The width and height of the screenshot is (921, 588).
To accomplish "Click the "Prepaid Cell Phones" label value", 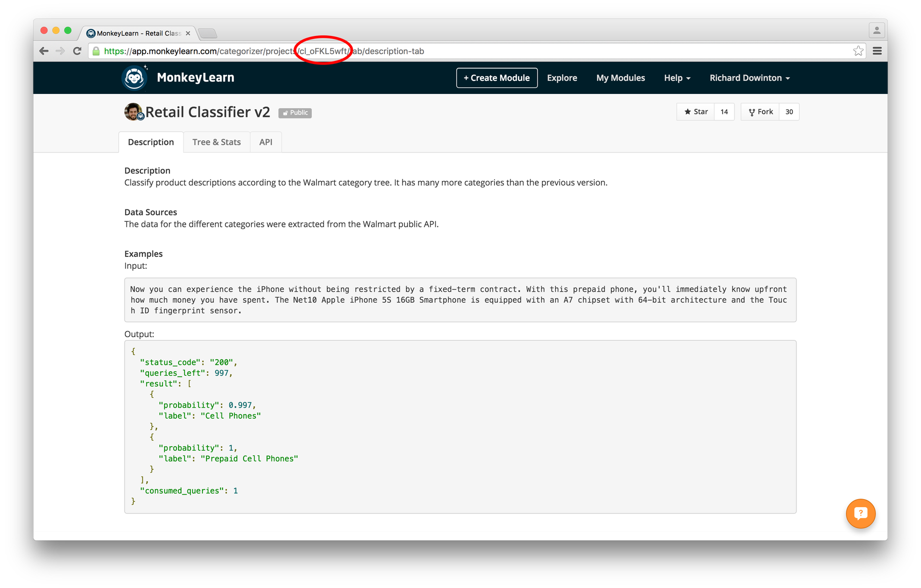I will click(249, 459).
